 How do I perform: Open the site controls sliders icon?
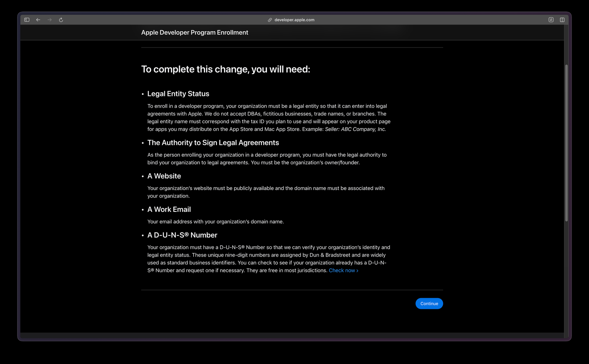pyautogui.click(x=551, y=20)
